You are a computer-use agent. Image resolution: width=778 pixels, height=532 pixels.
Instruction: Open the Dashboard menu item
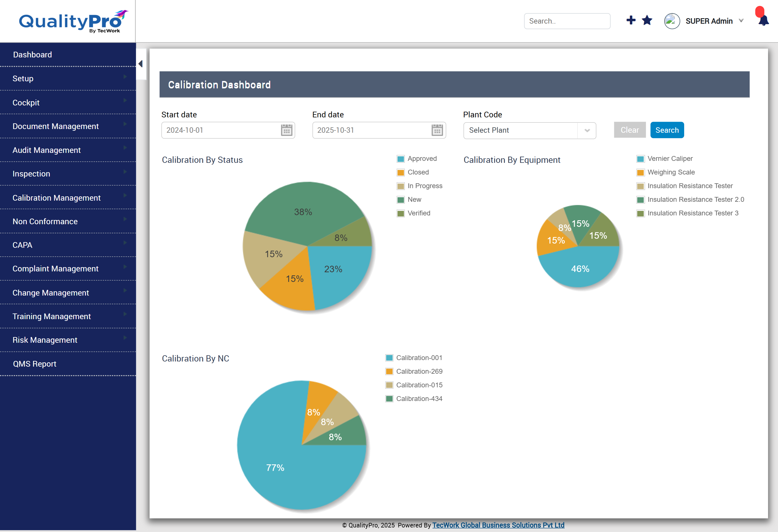tap(32, 55)
